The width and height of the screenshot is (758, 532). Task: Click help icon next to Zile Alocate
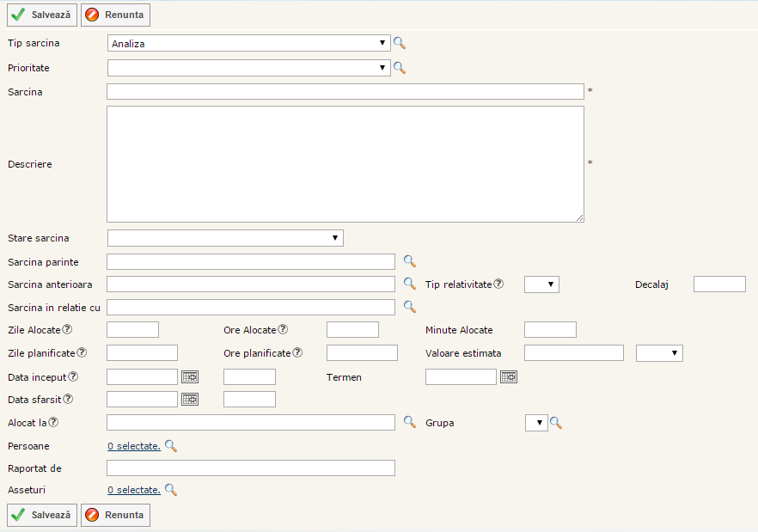pos(67,330)
